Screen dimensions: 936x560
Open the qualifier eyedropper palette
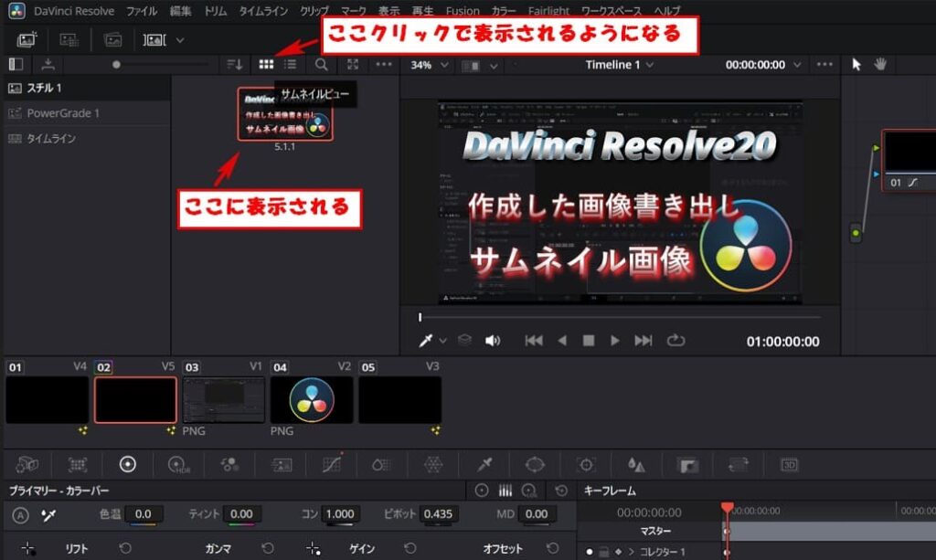click(484, 465)
